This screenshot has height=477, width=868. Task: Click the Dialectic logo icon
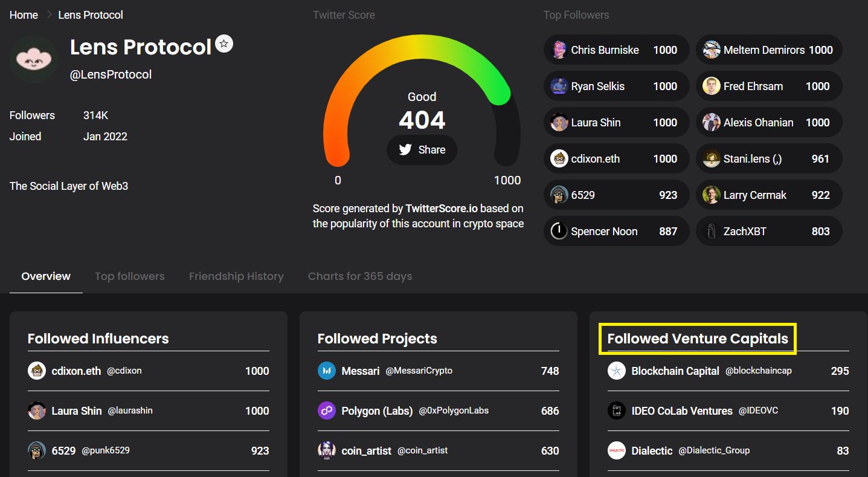pyautogui.click(x=617, y=451)
